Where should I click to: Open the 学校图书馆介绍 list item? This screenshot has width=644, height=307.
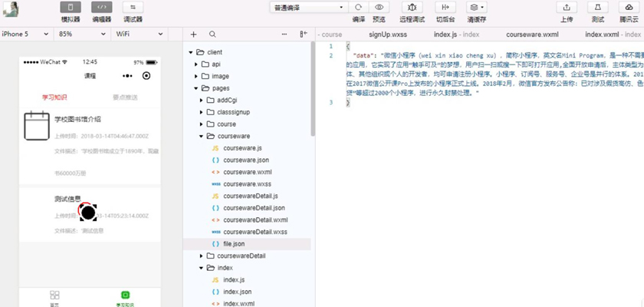pyautogui.click(x=90, y=146)
